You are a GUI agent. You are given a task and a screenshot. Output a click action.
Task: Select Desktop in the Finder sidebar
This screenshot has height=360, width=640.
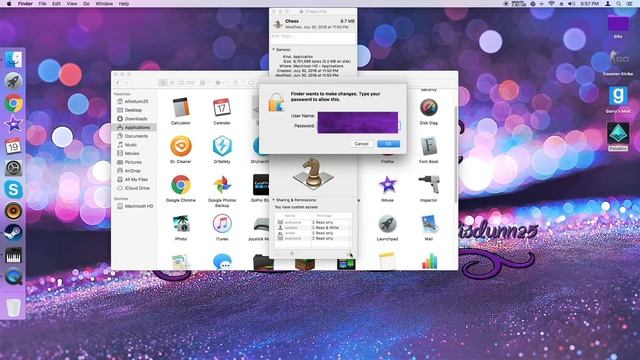click(133, 110)
